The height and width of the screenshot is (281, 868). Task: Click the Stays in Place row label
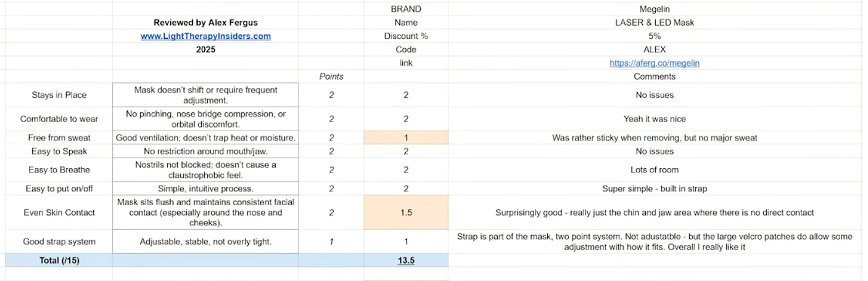(x=59, y=95)
